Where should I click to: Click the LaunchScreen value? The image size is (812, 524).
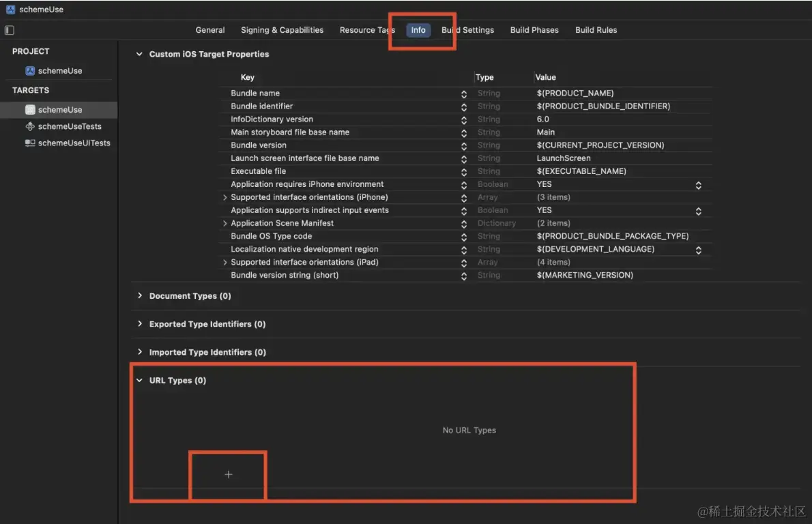tap(564, 158)
